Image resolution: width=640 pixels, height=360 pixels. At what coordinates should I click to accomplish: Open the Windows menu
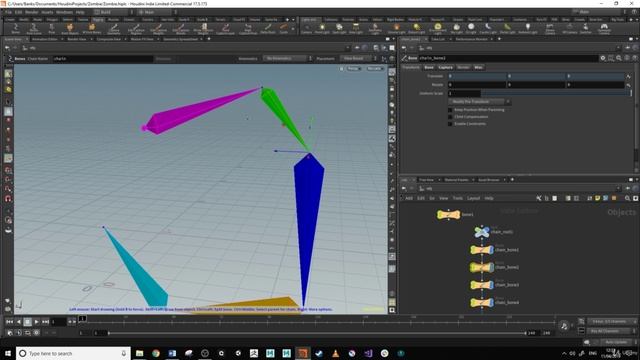tap(64, 12)
